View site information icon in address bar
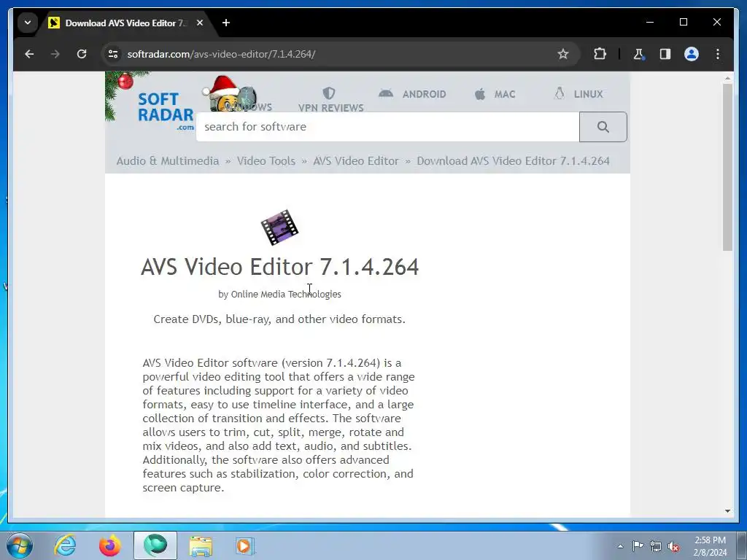Image resolution: width=747 pixels, height=560 pixels. [x=113, y=54]
